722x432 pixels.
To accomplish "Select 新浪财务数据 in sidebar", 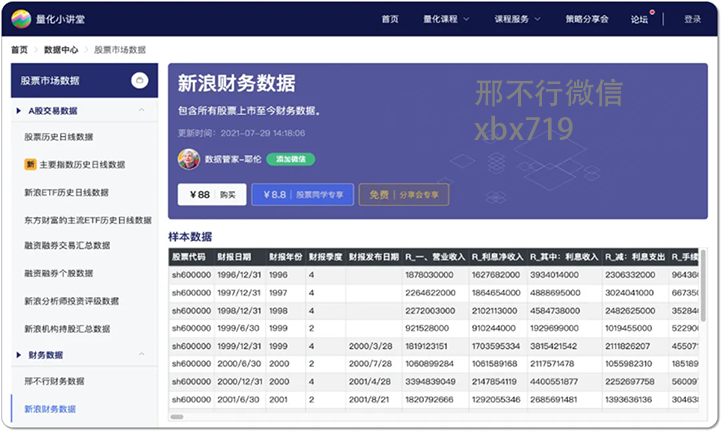I will coord(50,409).
